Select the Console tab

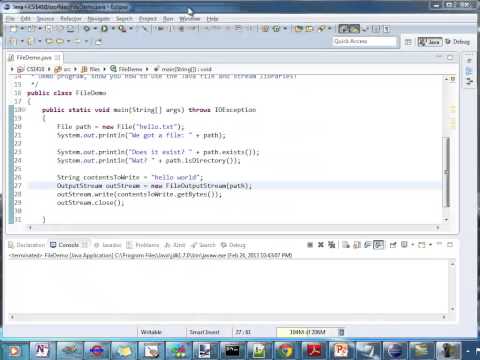tap(65, 245)
